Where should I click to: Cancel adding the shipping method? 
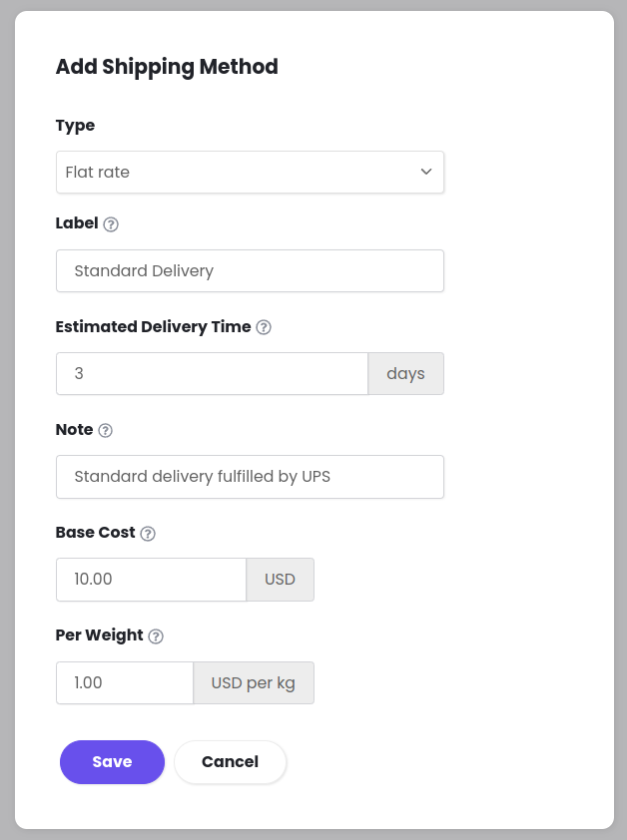(230, 762)
